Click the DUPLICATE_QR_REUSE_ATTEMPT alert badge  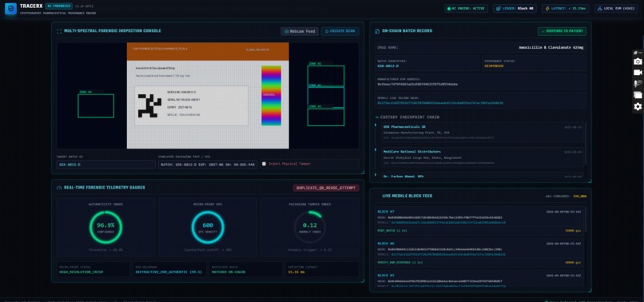(x=326, y=188)
